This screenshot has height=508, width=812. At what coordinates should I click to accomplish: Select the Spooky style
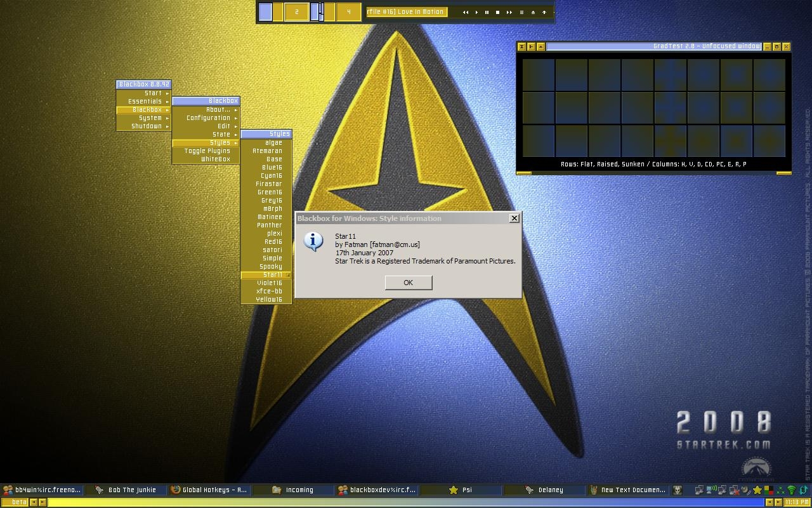pyautogui.click(x=266, y=267)
